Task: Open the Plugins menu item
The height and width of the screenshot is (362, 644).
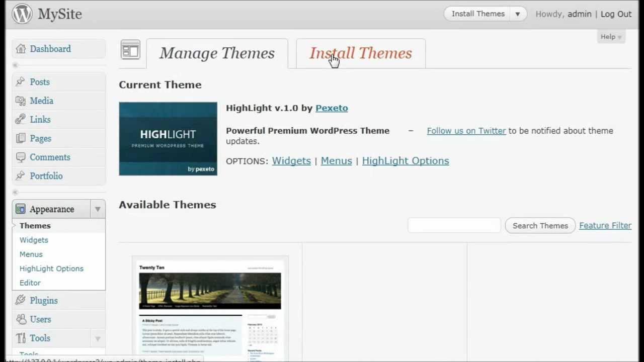Action: tap(44, 301)
